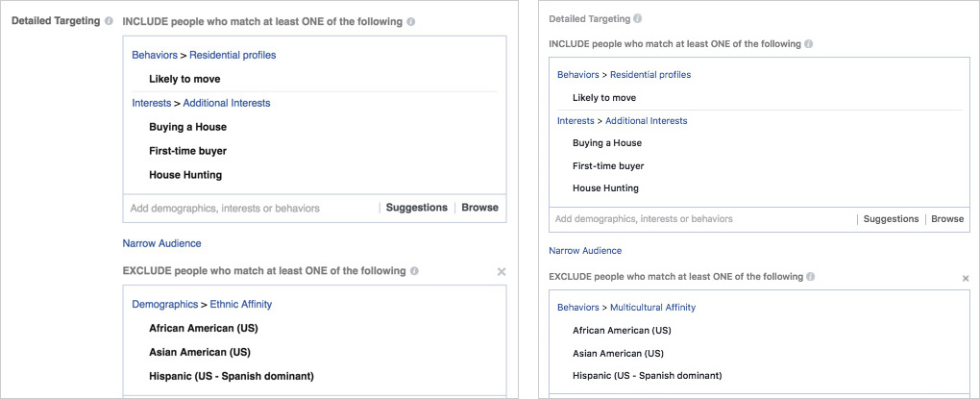This screenshot has height=399, width=980.
Task: Click info icon after left INCLUDE heading
Action: 411,21
